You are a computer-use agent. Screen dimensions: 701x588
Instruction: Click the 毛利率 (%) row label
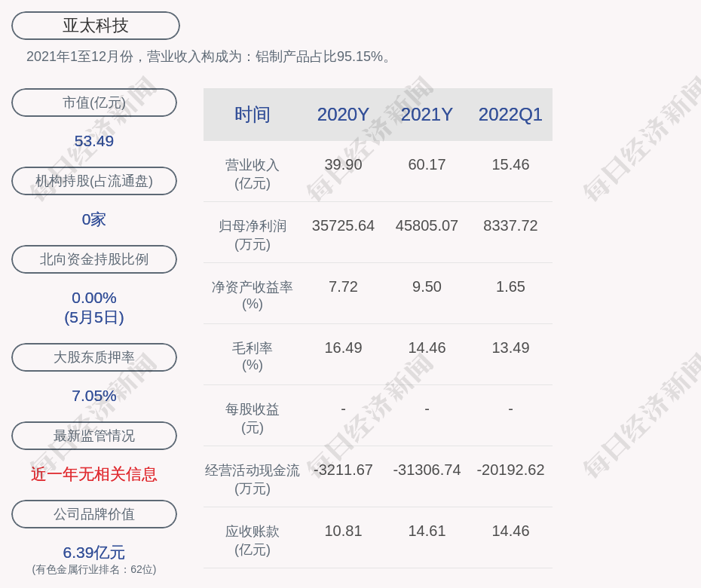tap(253, 357)
